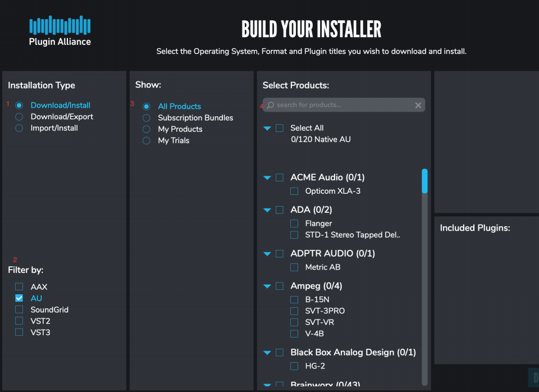This screenshot has width=539, height=392.
Task: Tick the VST3 format checkbox
Action: (x=19, y=332)
